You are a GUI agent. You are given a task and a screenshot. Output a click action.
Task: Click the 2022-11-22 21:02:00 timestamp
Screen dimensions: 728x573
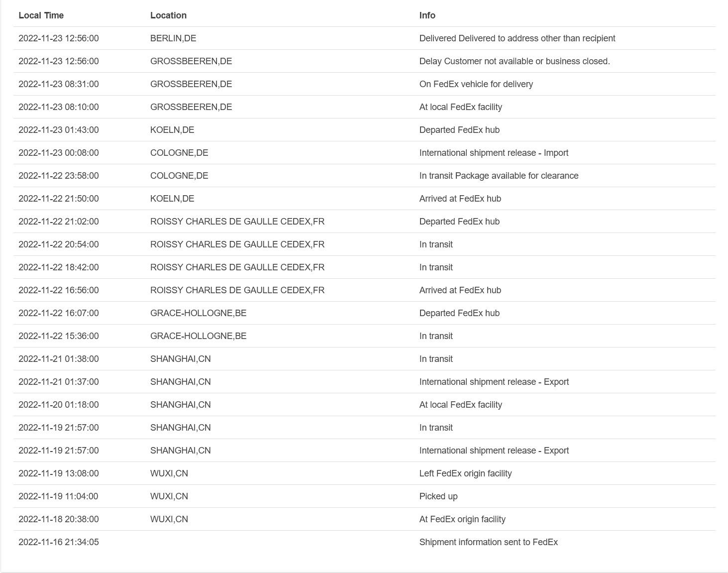click(58, 222)
